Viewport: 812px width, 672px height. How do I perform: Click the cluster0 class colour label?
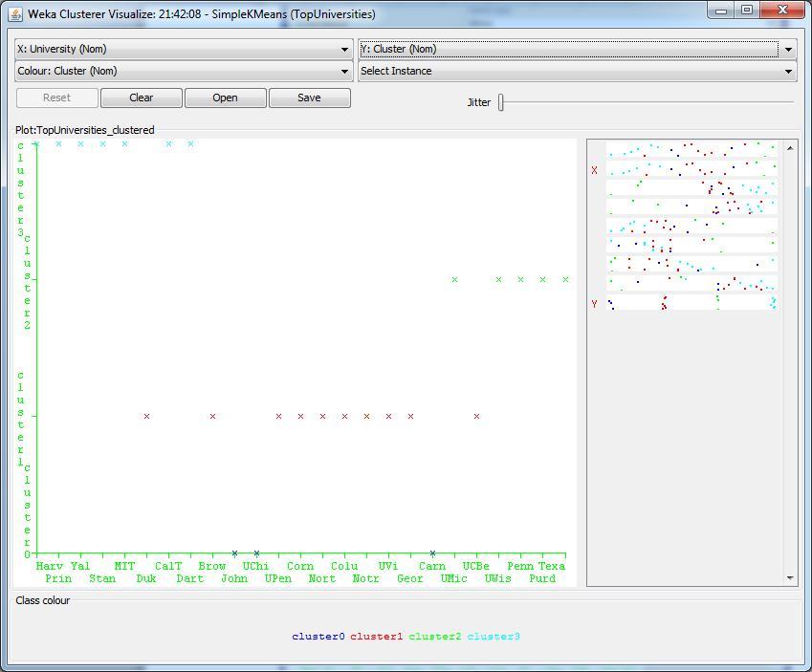pos(318,637)
